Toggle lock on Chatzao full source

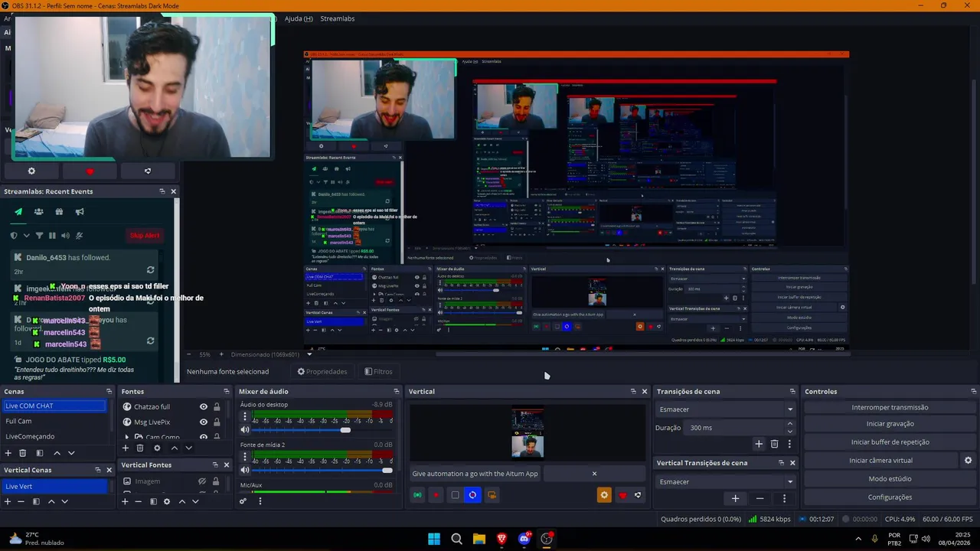pos(217,407)
